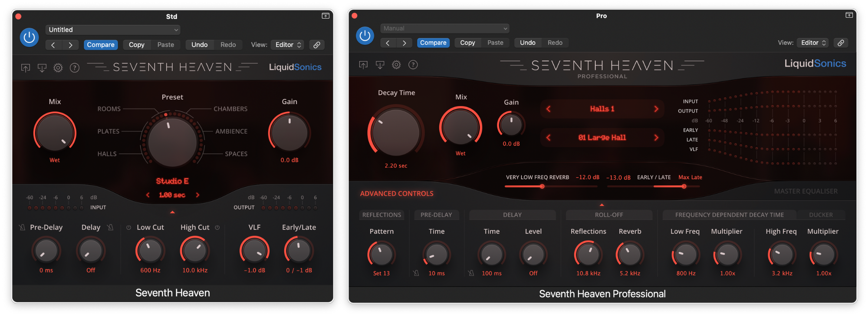Select the Ducker section tab
The image size is (868, 314).
pyautogui.click(x=820, y=215)
